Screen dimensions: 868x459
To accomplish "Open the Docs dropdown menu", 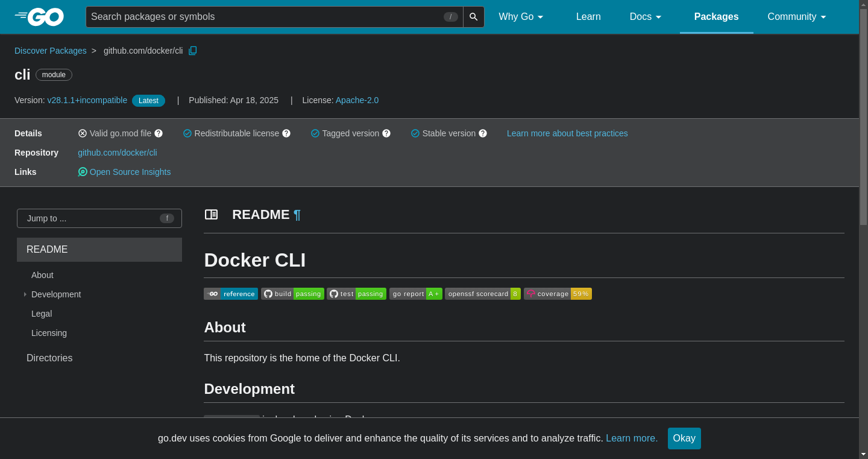I will [646, 17].
